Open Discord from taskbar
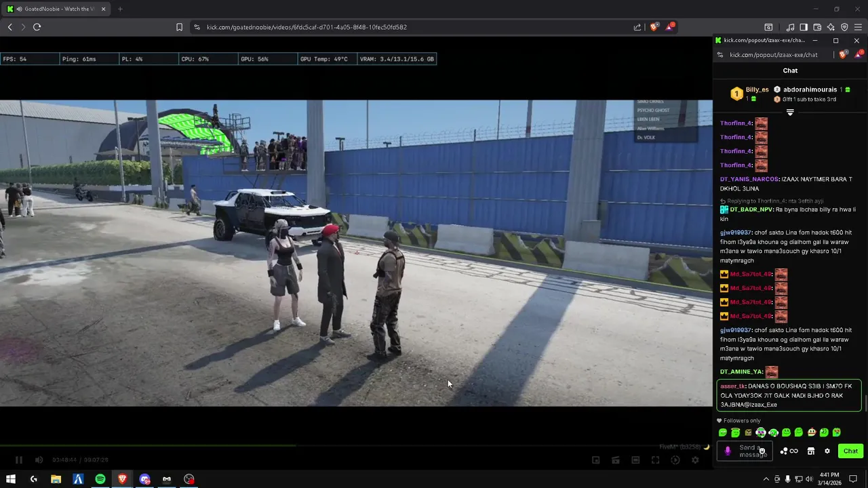The image size is (868, 488). (x=144, y=479)
